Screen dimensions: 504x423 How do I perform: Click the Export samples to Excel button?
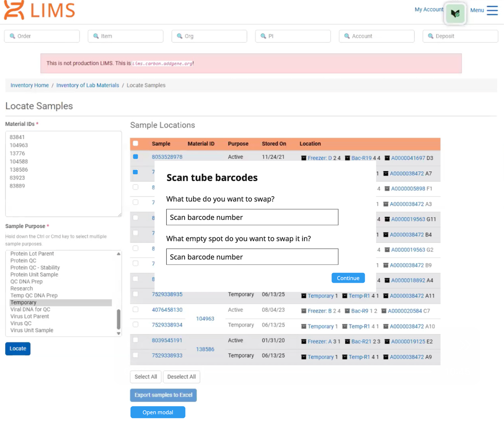pyautogui.click(x=163, y=395)
